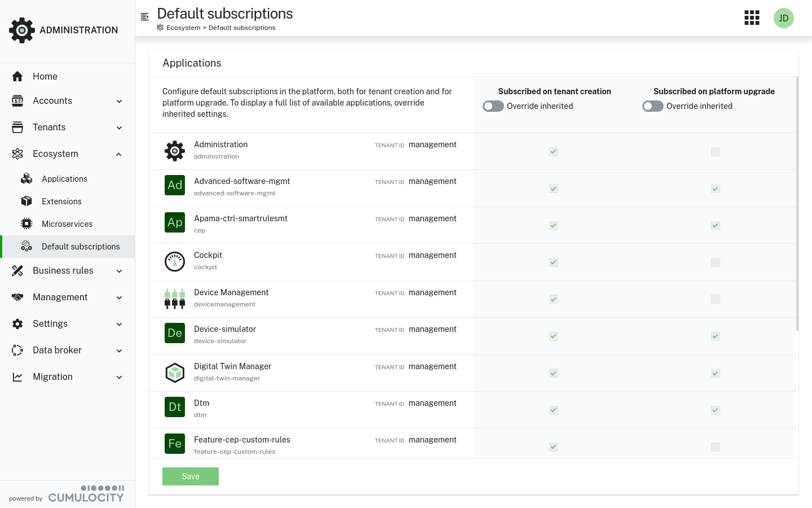The image size is (812, 508).
Task: Select the Extensions item in the sidebar
Action: coord(61,202)
